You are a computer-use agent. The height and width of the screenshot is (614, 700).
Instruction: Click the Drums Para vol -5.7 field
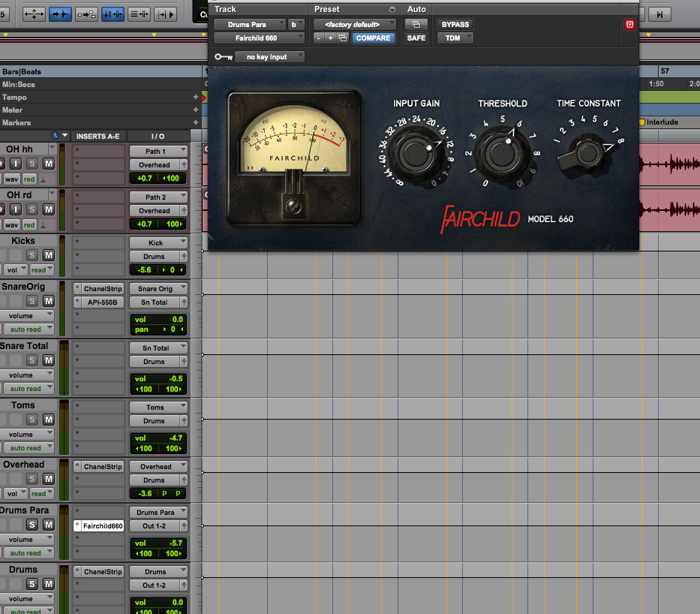158,543
